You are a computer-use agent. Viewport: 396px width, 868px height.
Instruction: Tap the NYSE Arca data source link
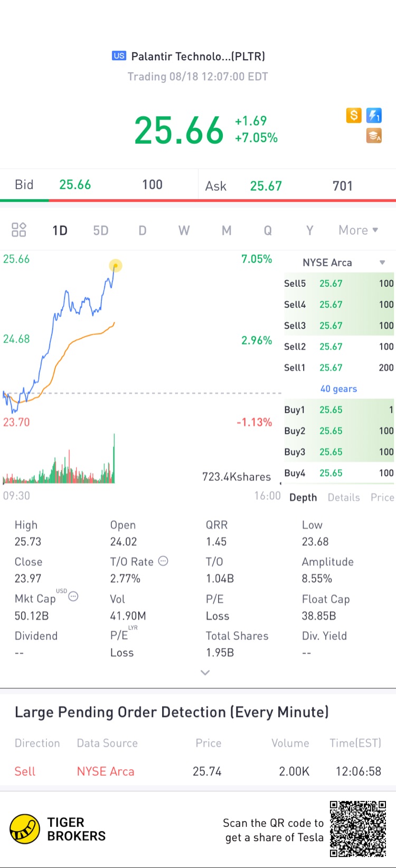[x=106, y=771]
